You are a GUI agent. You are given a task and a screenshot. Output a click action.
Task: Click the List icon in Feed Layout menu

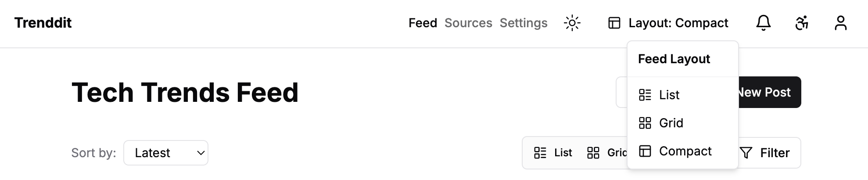[x=645, y=95]
